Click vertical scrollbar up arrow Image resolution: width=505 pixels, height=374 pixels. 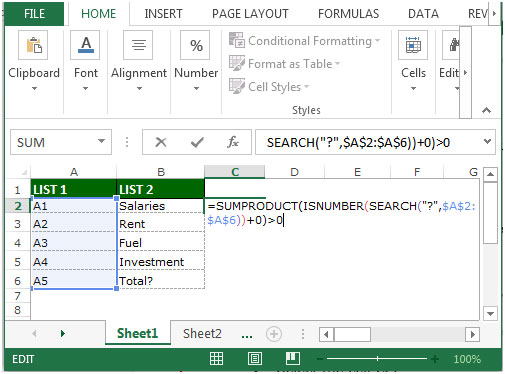point(490,174)
